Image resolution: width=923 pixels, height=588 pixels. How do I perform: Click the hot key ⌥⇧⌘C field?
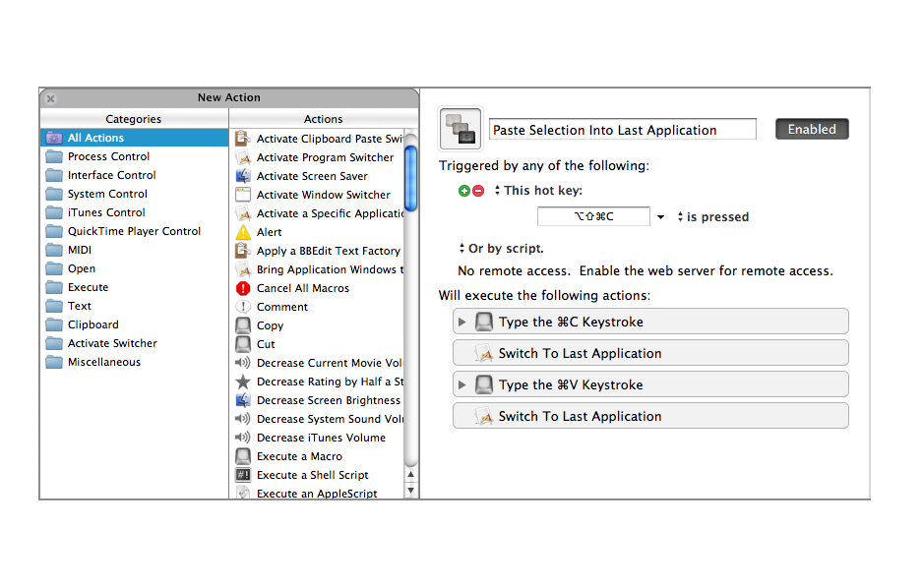593,216
